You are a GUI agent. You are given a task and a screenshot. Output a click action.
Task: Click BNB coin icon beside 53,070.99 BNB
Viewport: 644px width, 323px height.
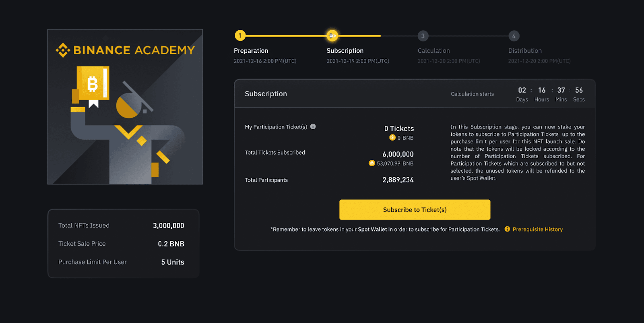pos(372,163)
